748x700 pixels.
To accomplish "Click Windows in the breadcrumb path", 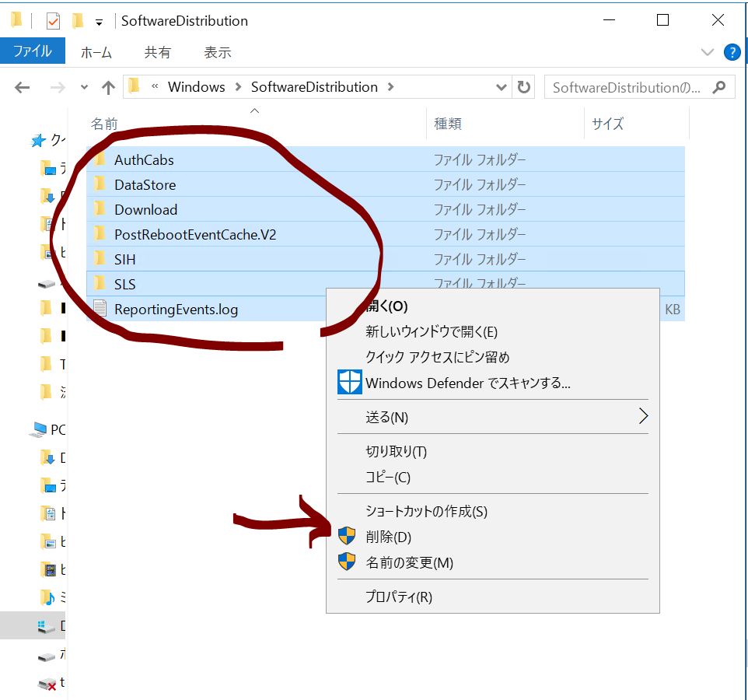I will (196, 87).
